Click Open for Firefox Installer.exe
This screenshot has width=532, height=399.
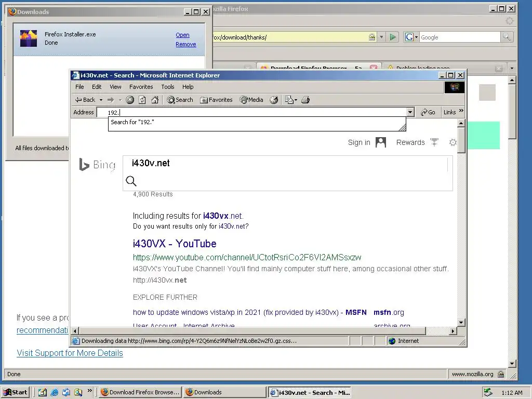coord(182,35)
